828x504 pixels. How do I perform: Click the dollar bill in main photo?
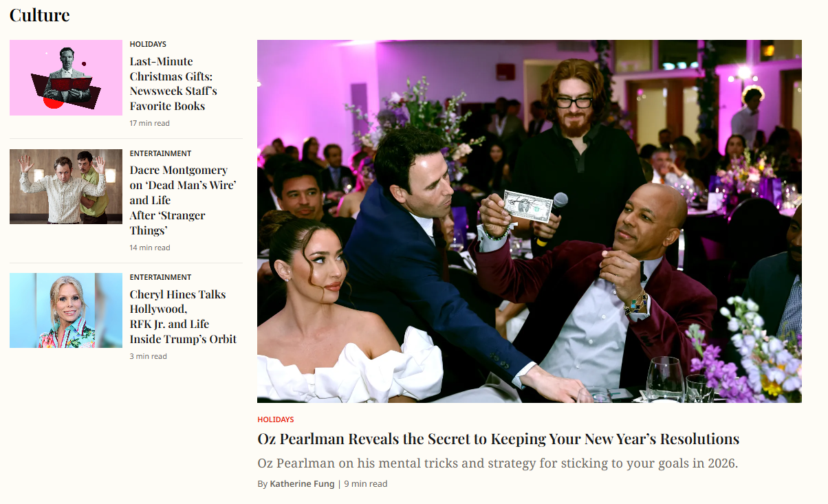pos(527,206)
